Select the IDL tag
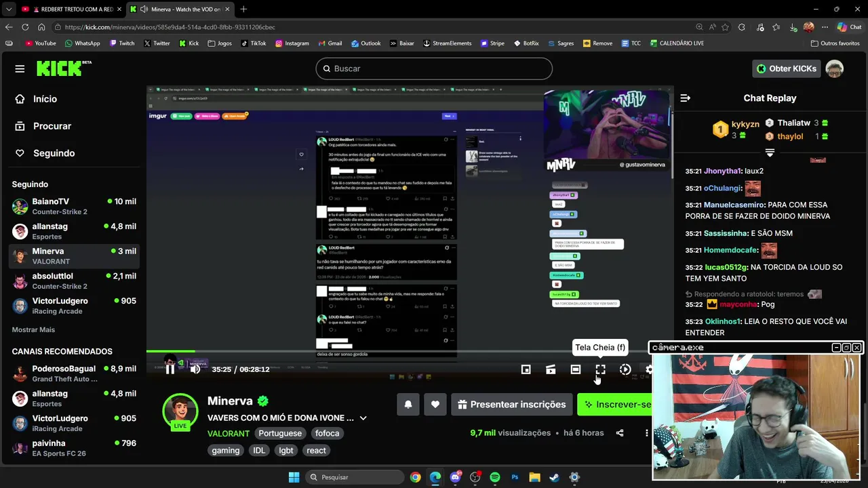868x488 pixels. (259, 450)
